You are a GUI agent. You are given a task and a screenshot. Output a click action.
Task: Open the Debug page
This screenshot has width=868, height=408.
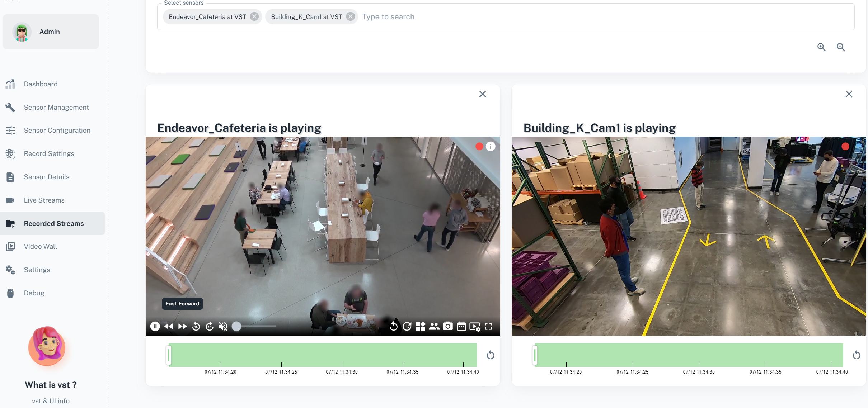coord(52,293)
